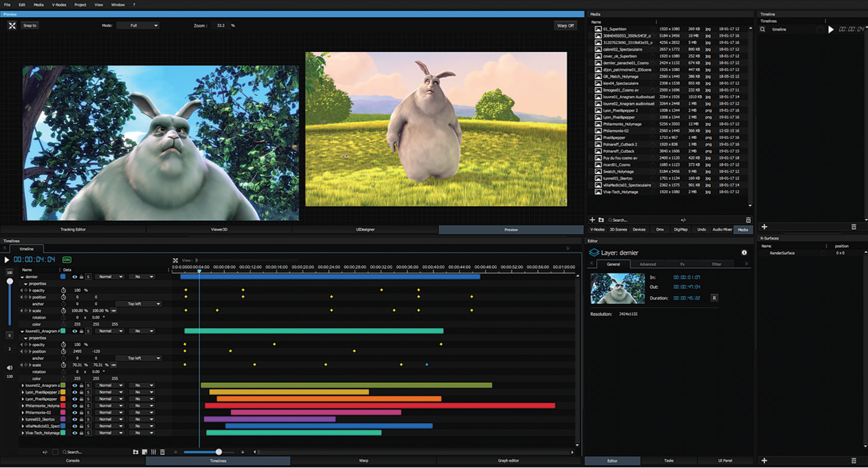
Task: Open the Advanced tab in Layer editor
Action: (x=648, y=264)
